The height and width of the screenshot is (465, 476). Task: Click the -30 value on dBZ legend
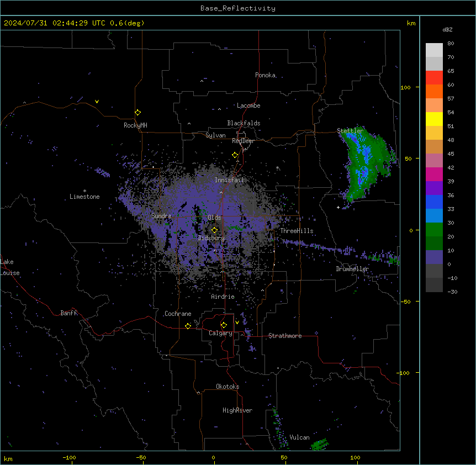click(x=452, y=292)
